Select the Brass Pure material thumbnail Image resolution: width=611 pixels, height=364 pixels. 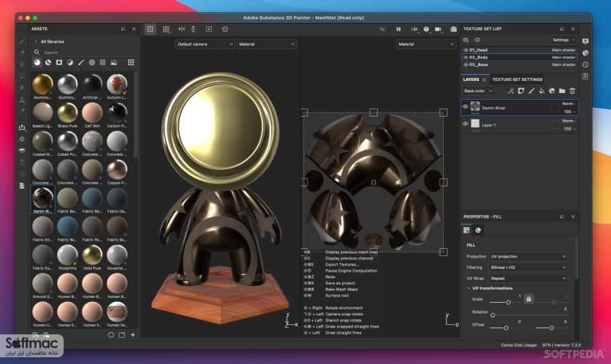[x=67, y=115]
